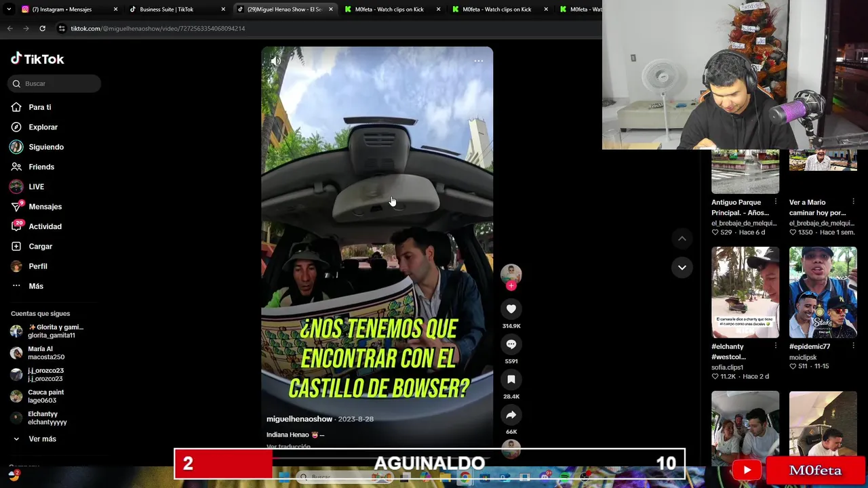Click the plus-square icon beside Cargar

[16, 246]
